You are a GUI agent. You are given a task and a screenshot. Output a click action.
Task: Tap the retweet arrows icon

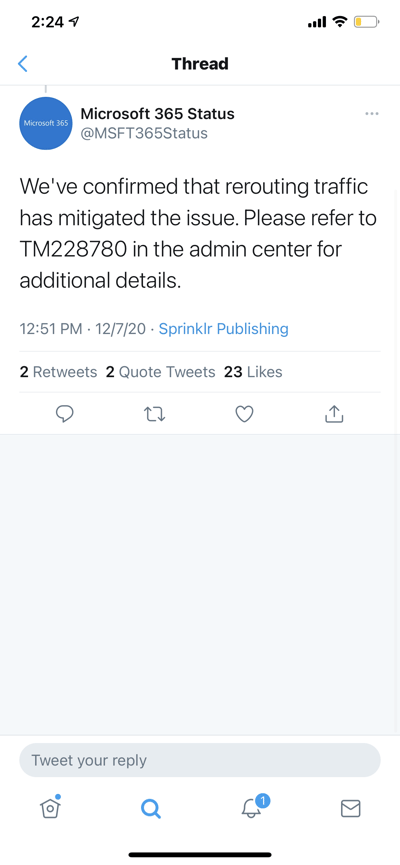point(154,414)
